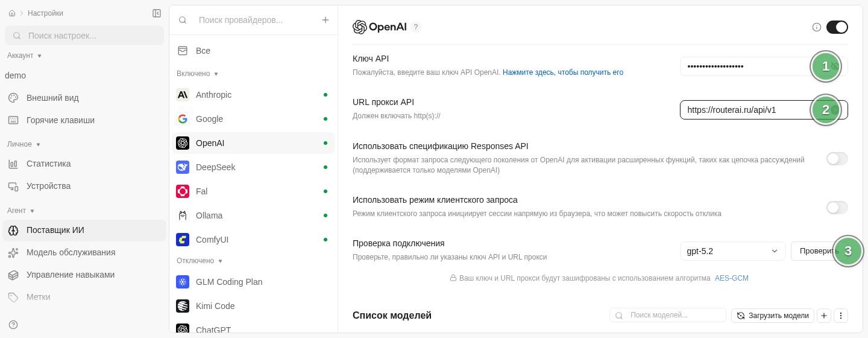Click the home icon in the breadcrumb
Screen dimensions: 868x338
pos(12,13)
